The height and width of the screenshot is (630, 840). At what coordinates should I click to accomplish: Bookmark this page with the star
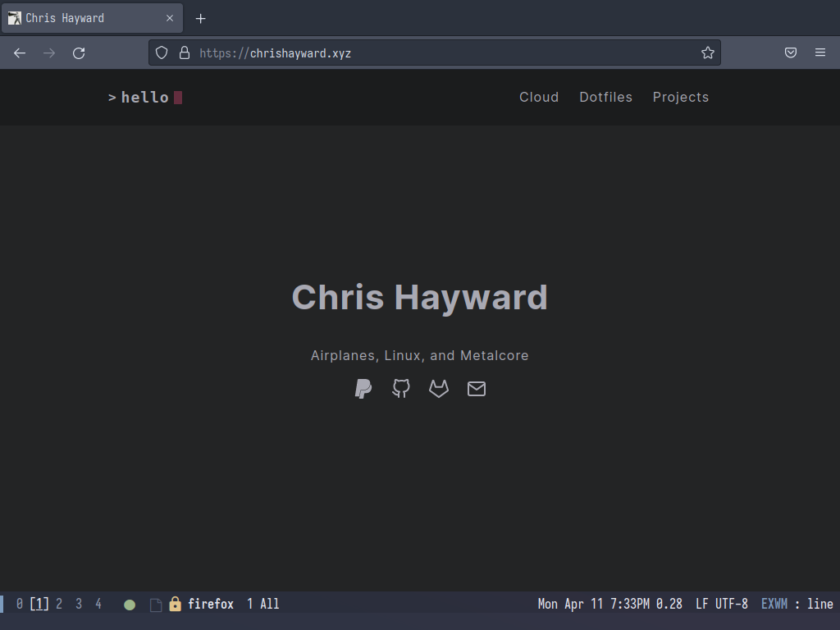pos(708,52)
